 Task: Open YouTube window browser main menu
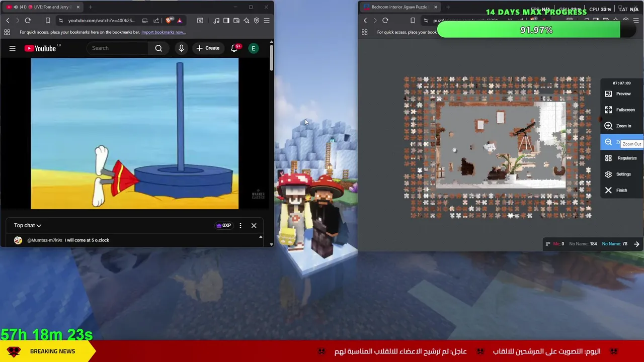[267, 21]
